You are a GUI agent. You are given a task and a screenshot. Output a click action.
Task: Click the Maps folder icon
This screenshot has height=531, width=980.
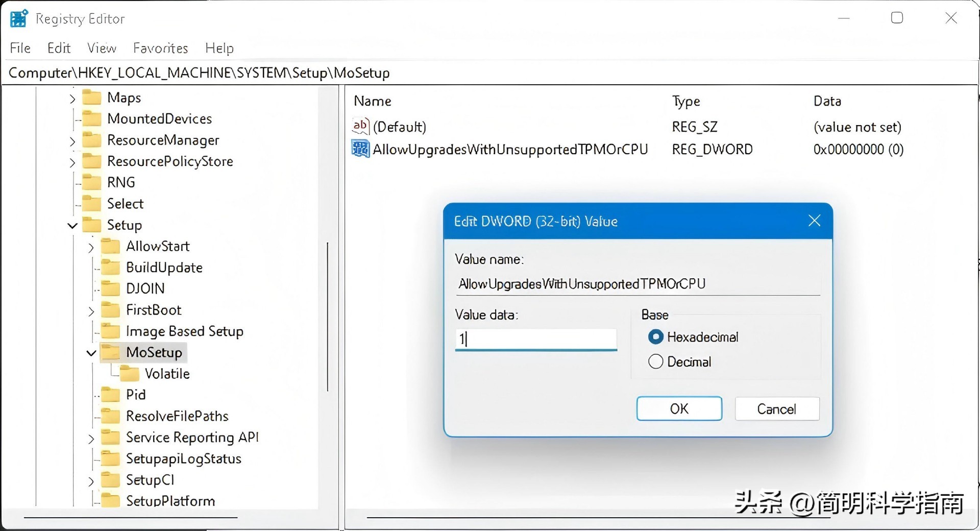pos(92,97)
